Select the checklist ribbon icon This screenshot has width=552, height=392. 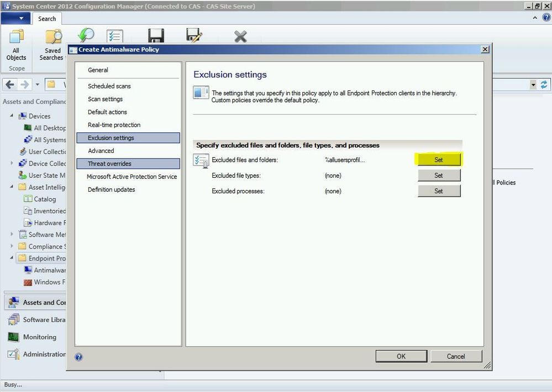tap(115, 36)
